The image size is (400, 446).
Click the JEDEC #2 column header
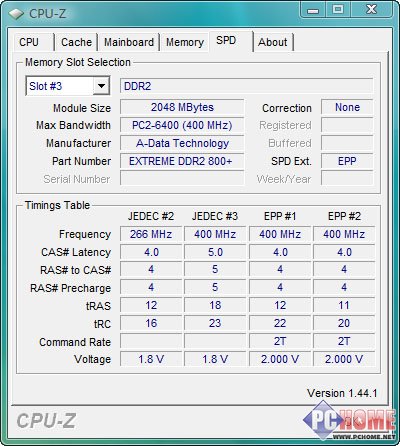tap(151, 216)
